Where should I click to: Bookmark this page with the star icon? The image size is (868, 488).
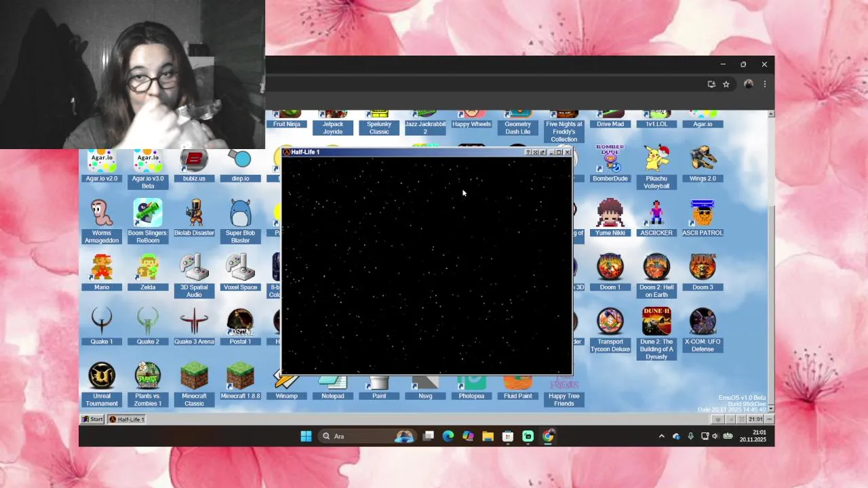pos(726,84)
